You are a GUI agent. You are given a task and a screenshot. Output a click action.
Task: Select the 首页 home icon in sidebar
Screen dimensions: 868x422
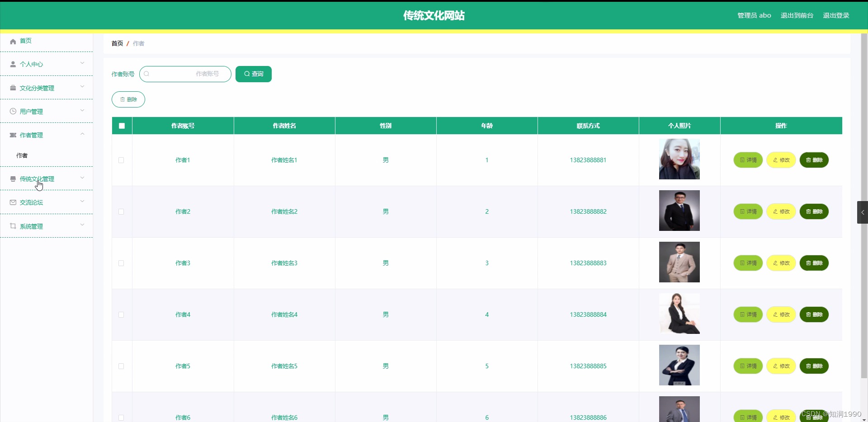(x=13, y=41)
